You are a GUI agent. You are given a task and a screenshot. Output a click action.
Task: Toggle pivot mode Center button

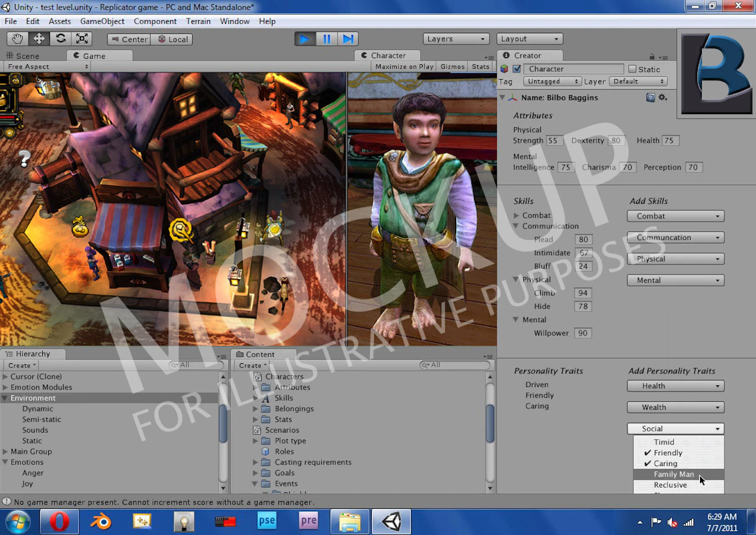click(129, 39)
